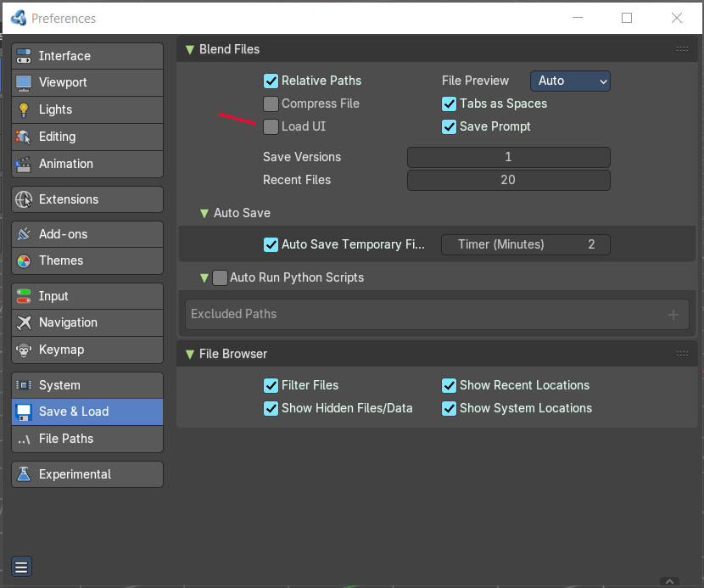Click the Input toggles icon
The height and width of the screenshot is (588, 704).
click(x=24, y=296)
